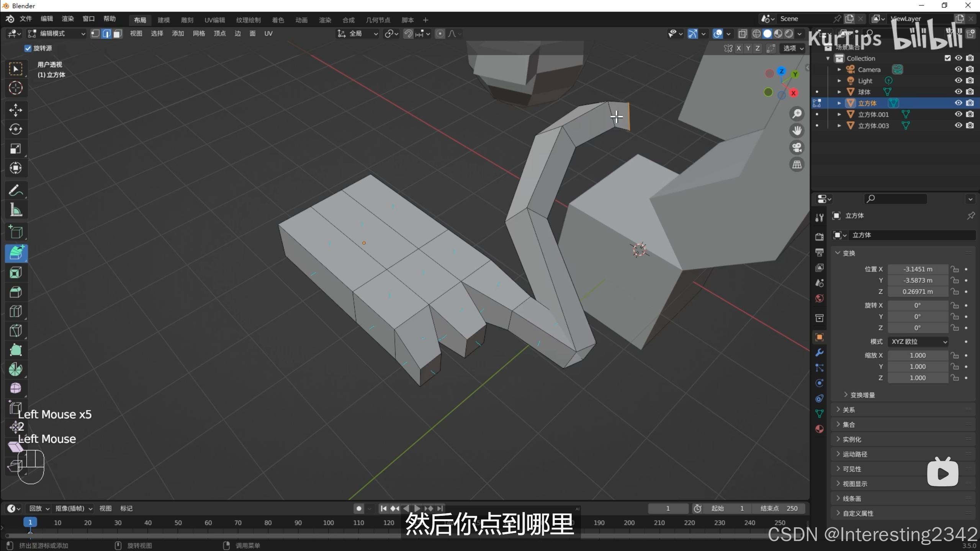Toggle visibility of Camera in outliner
Image resolution: width=980 pixels, height=551 pixels.
958,69
